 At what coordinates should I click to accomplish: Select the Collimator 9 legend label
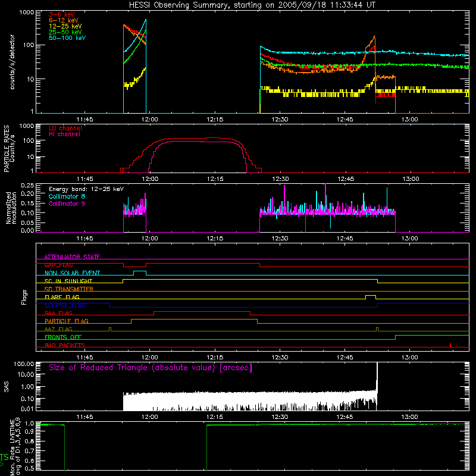pos(67,203)
